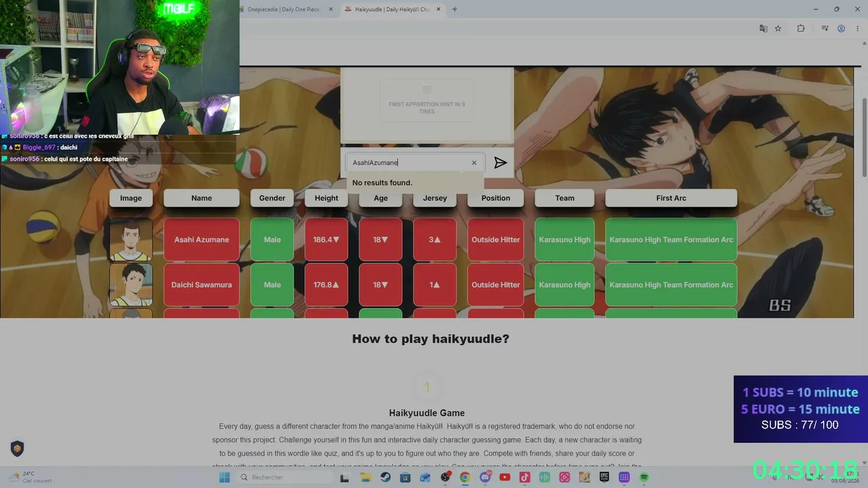Screen dimensions: 868x488
Task: Click the How to play haikyuudle heading
Action: tap(431, 339)
